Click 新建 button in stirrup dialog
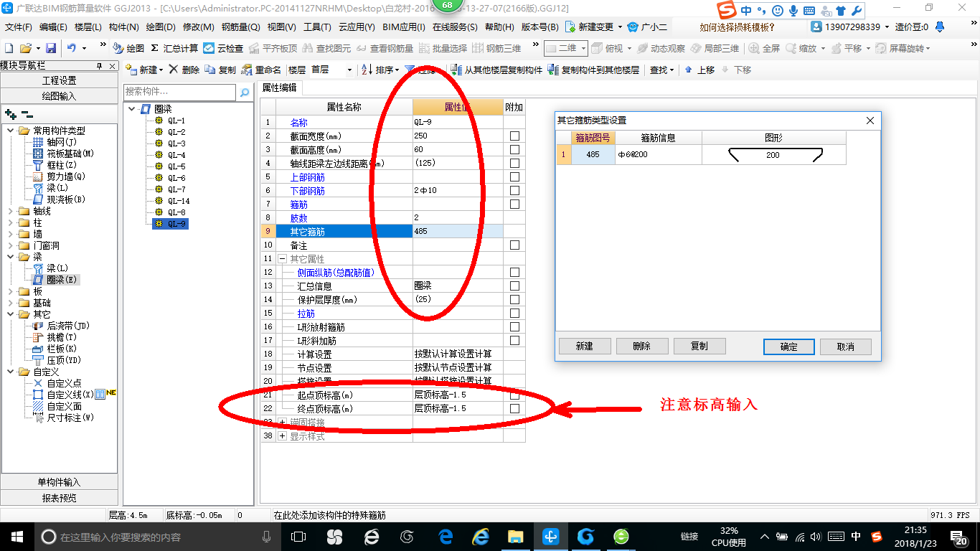Image resolution: width=980 pixels, height=551 pixels. 585,346
